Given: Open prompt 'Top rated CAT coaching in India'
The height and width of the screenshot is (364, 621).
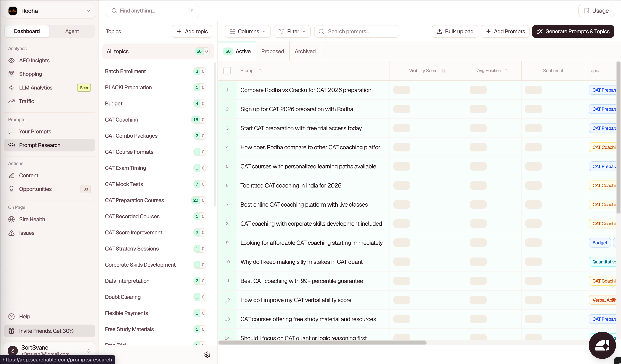Looking at the screenshot, I should tap(291, 186).
